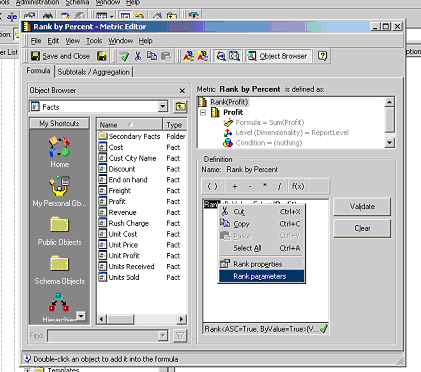
Task: Choose Rank parameters from context menu
Action: (x=261, y=276)
